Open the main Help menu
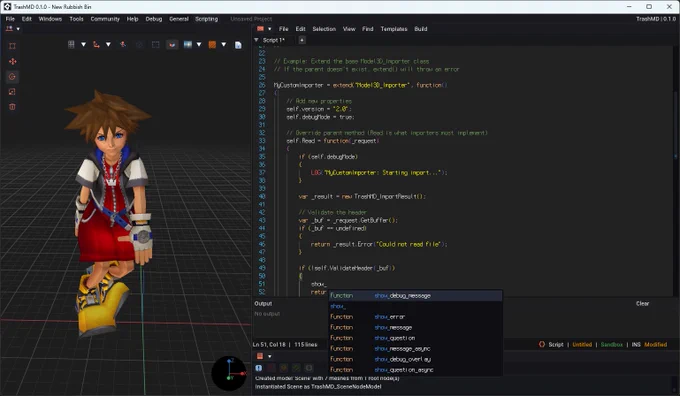 132,19
